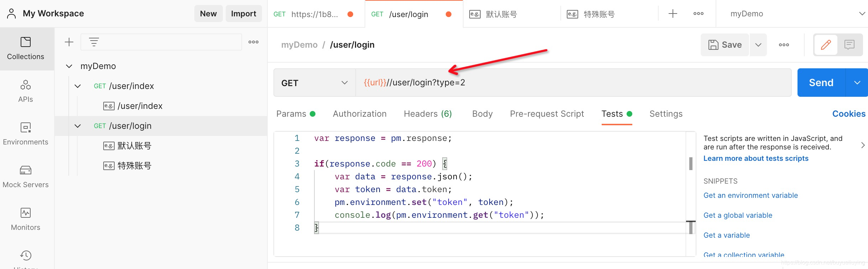Collapse the /user/index request in tree

78,86
